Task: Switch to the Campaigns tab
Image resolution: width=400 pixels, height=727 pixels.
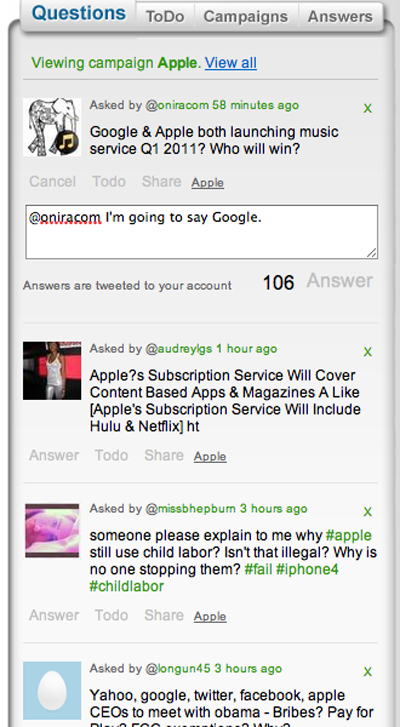Action: click(246, 17)
